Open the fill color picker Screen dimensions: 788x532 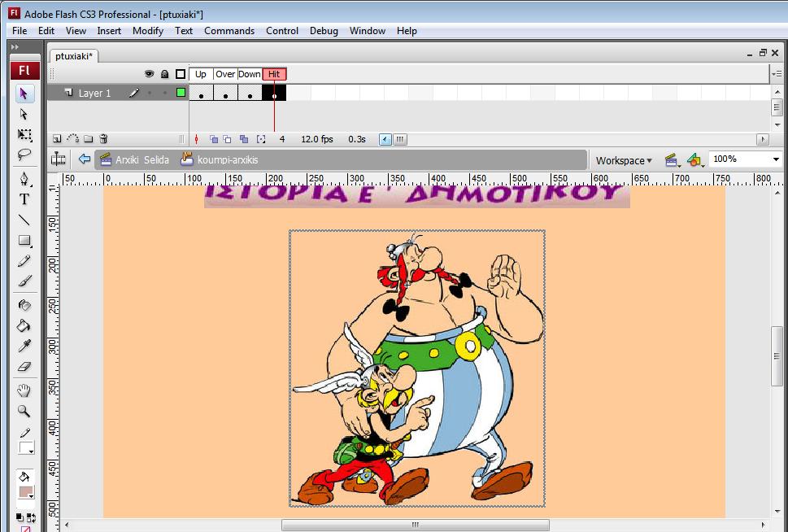point(25,492)
